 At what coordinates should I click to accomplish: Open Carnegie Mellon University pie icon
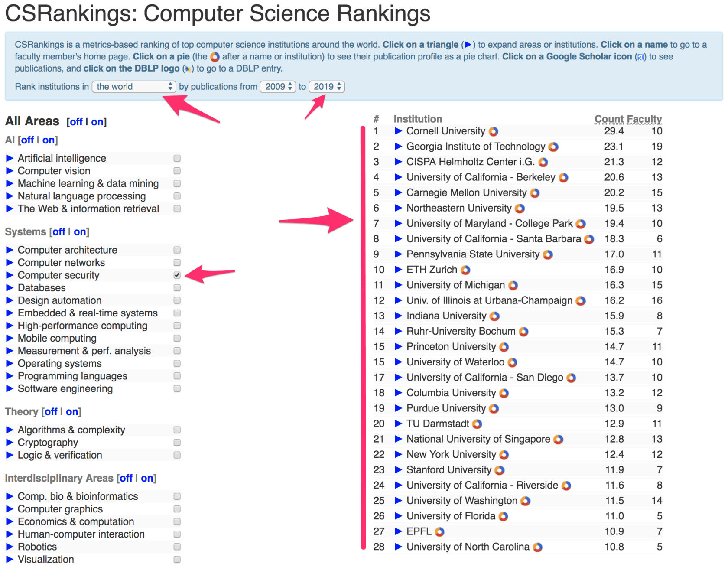(535, 193)
